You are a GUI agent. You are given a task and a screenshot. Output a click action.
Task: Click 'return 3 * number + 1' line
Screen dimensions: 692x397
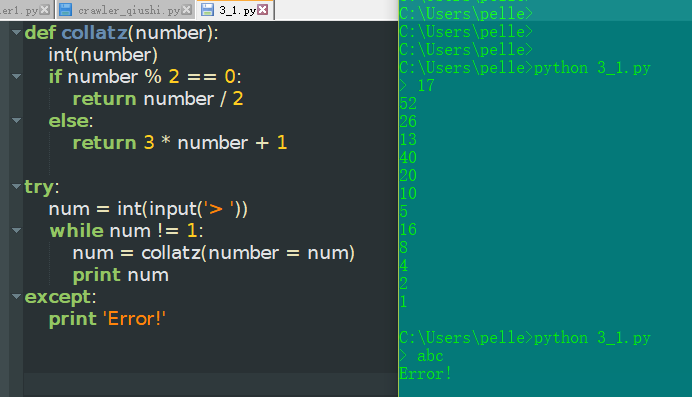[180, 142]
